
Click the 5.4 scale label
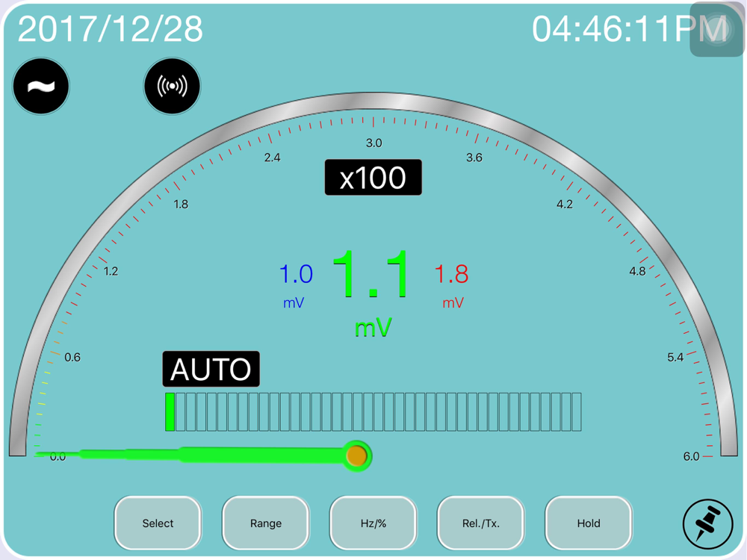click(x=675, y=357)
